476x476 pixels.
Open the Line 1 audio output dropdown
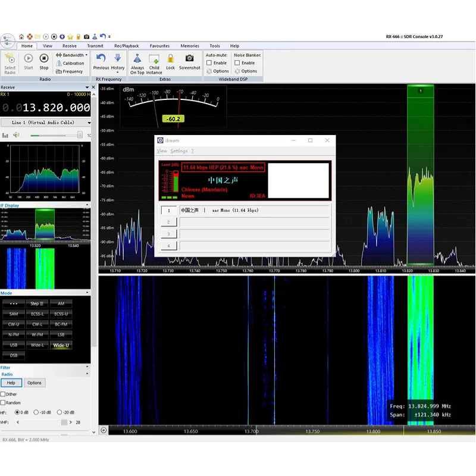tap(45, 122)
